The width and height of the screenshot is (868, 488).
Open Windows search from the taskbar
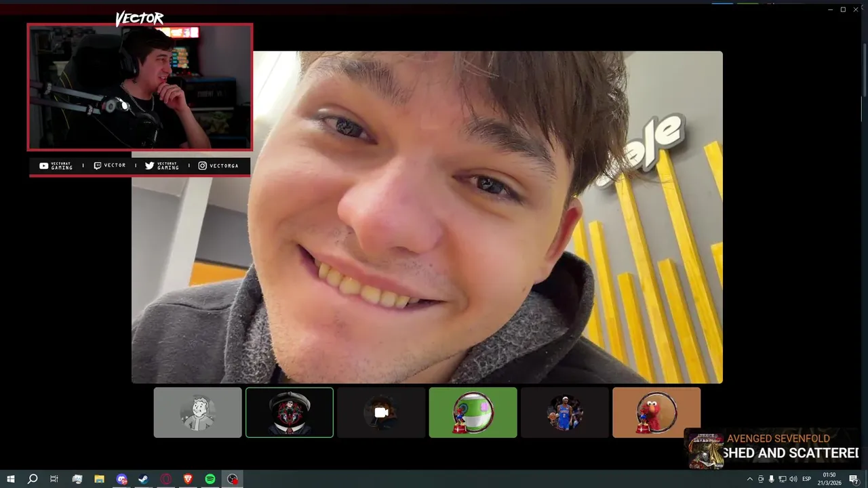33,479
